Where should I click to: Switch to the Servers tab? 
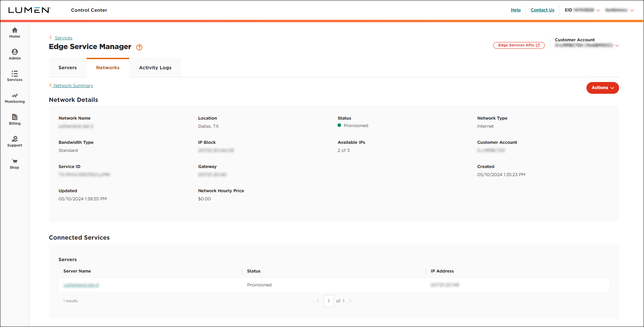(68, 68)
